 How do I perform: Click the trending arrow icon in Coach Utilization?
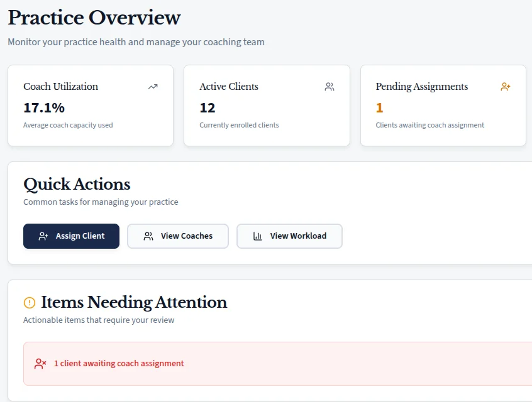(x=153, y=87)
